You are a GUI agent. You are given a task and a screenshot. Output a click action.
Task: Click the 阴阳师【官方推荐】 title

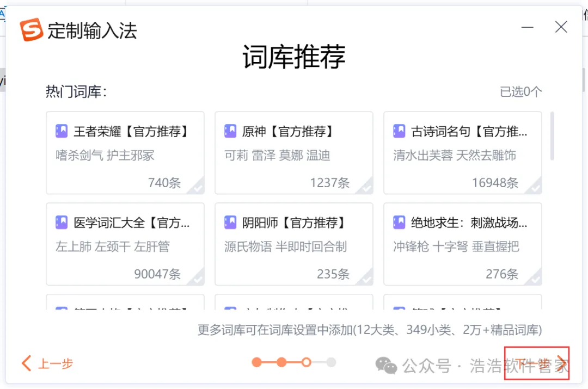295,223
